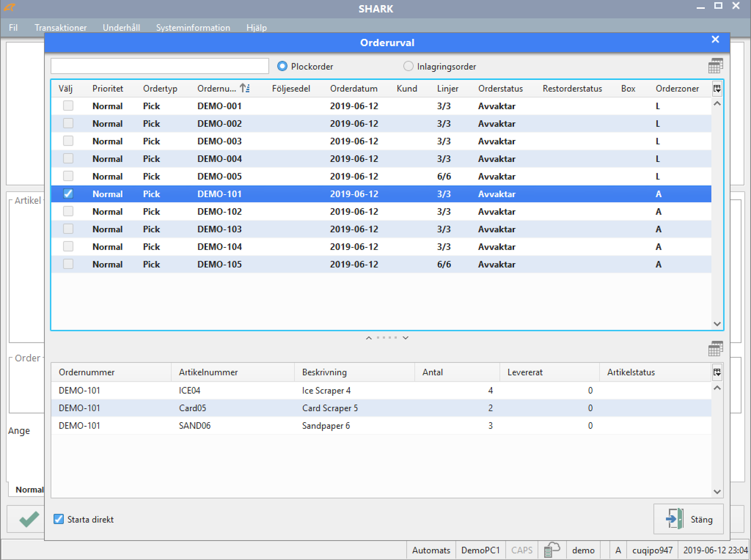Click the sort indicator on Ordernummer column
The height and width of the screenshot is (560, 751).
pos(244,88)
